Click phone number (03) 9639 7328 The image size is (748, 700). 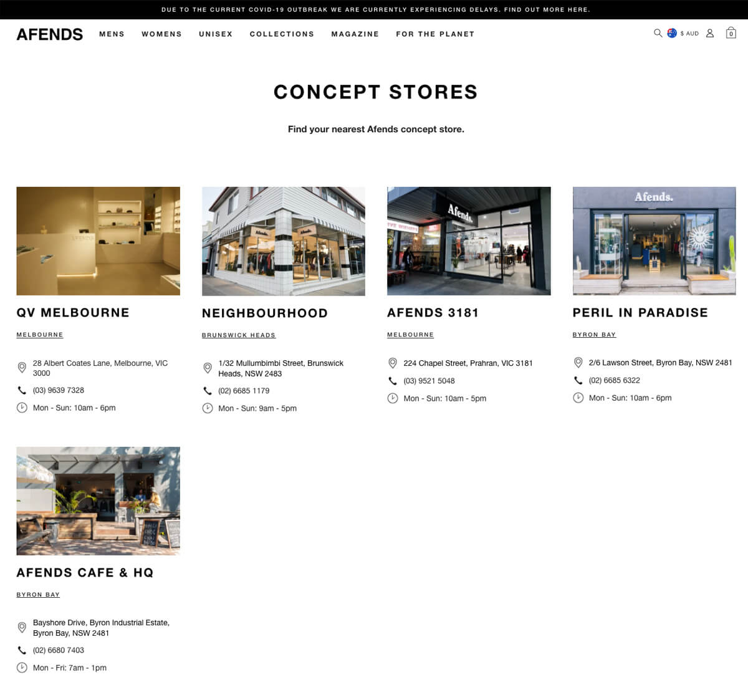[x=59, y=390]
